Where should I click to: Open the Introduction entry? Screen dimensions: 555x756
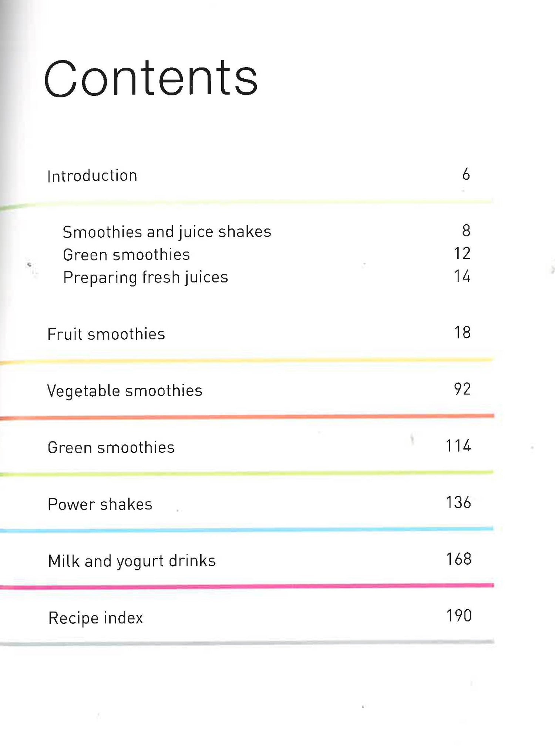pos(92,176)
